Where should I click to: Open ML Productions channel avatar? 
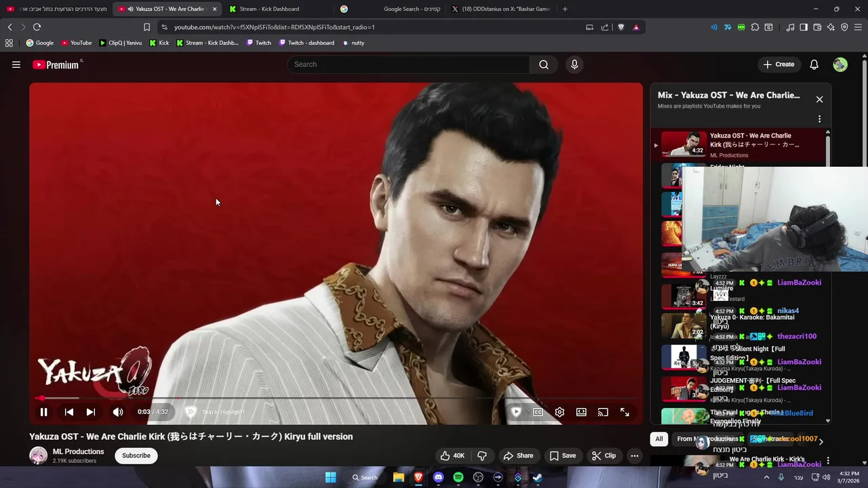(38, 455)
